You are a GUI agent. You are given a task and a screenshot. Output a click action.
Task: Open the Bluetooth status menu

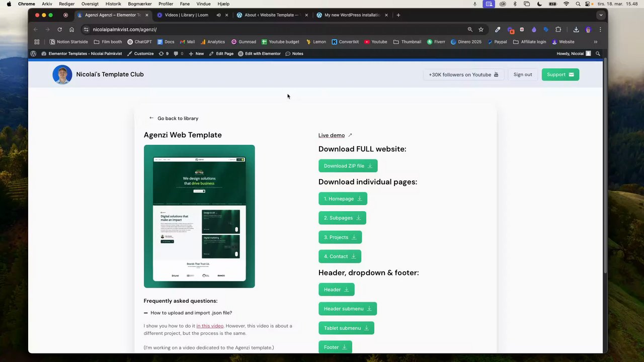pos(515,4)
